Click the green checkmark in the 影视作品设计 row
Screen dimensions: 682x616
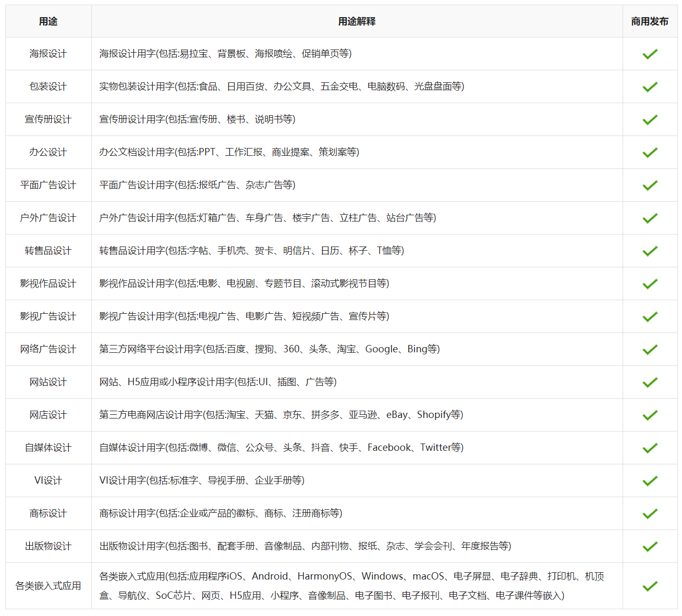(x=650, y=284)
